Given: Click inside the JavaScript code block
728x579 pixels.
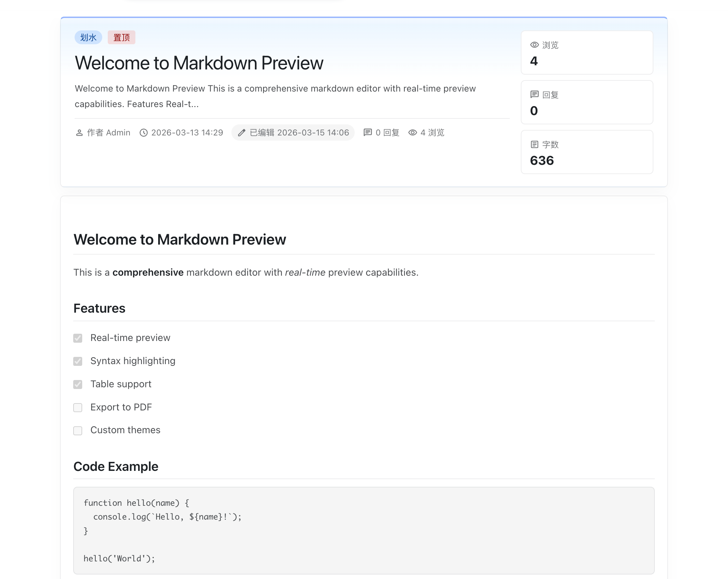Looking at the screenshot, I should (363, 531).
